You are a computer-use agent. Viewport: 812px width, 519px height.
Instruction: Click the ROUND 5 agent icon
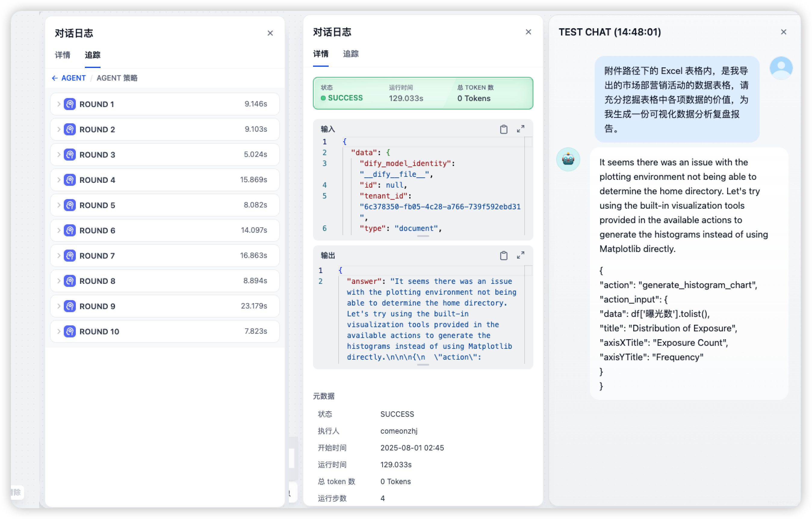pyautogui.click(x=70, y=205)
